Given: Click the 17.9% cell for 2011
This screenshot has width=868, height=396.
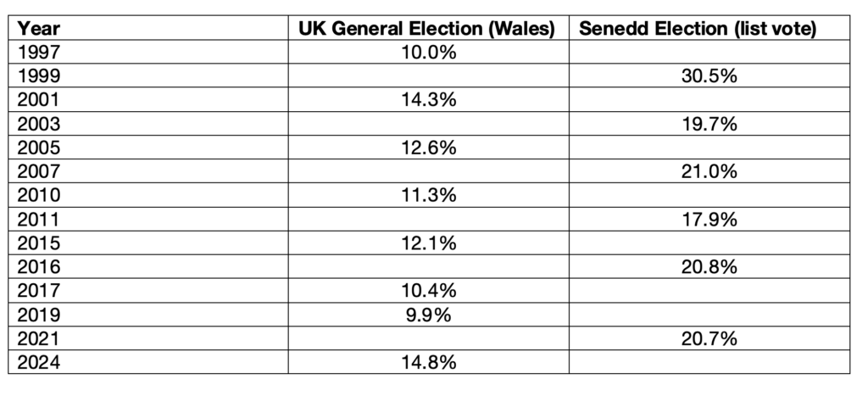Looking at the screenshot, I should [x=709, y=220].
